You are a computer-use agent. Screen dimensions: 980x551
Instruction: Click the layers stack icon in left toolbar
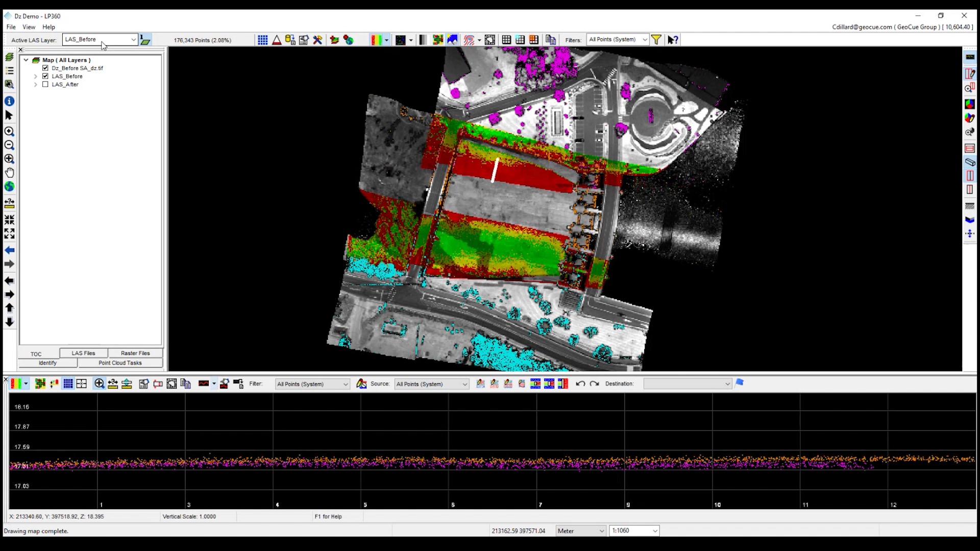tap(9, 57)
